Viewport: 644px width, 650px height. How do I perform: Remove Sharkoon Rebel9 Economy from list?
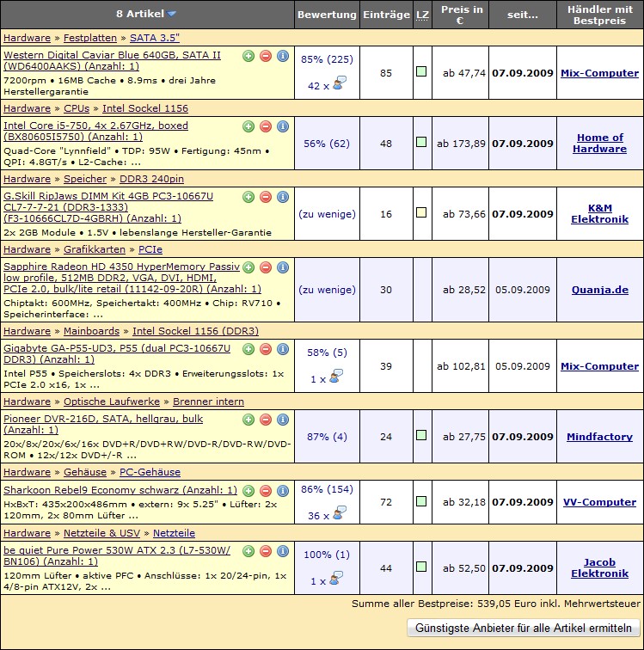[266, 491]
